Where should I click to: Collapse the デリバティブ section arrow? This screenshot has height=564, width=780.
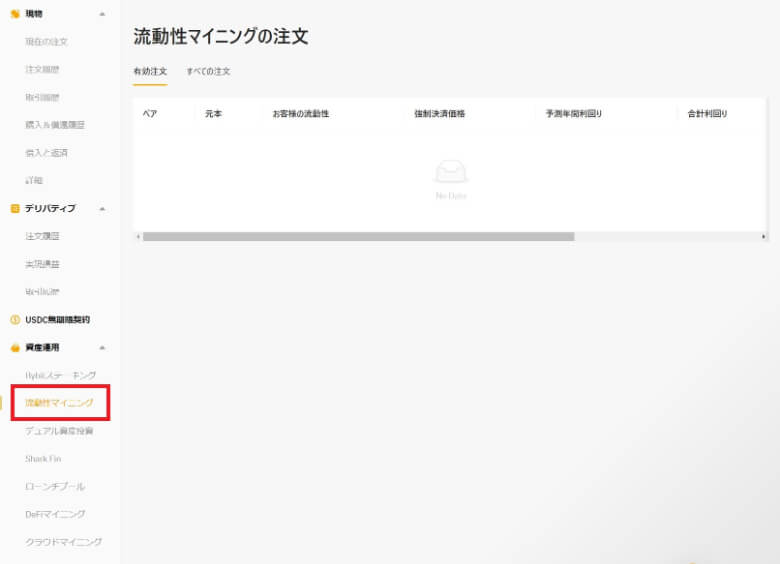pyautogui.click(x=102, y=208)
